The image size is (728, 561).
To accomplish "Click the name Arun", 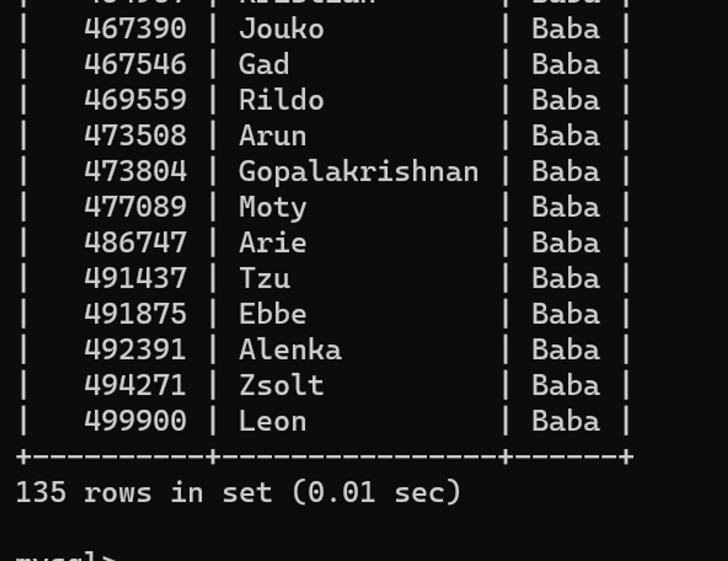I will tap(273, 136).
